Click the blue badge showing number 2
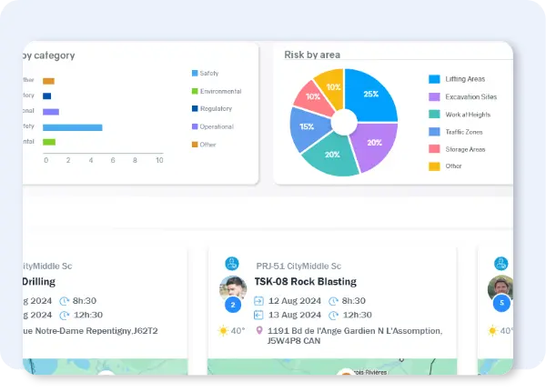 point(233,306)
